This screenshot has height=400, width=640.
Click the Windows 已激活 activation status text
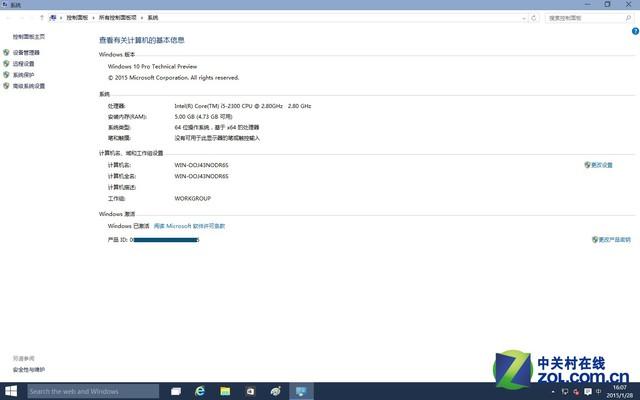[x=128, y=226]
